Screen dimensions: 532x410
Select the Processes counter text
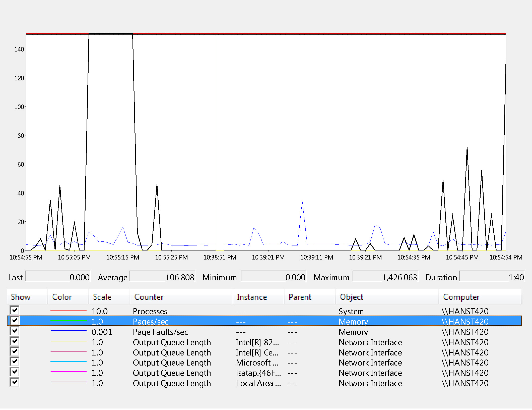[x=150, y=312]
